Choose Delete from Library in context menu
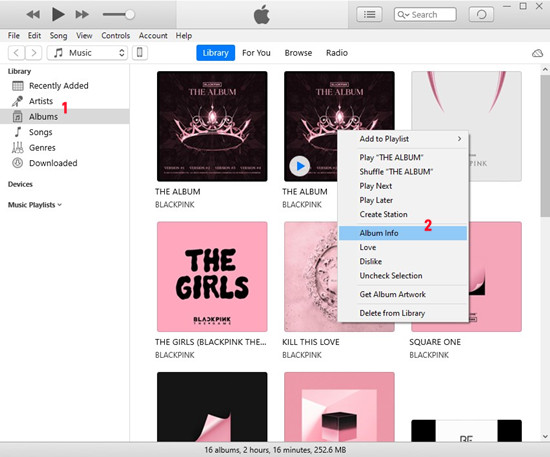This screenshot has width=550, height=457. tap(403, 313)
